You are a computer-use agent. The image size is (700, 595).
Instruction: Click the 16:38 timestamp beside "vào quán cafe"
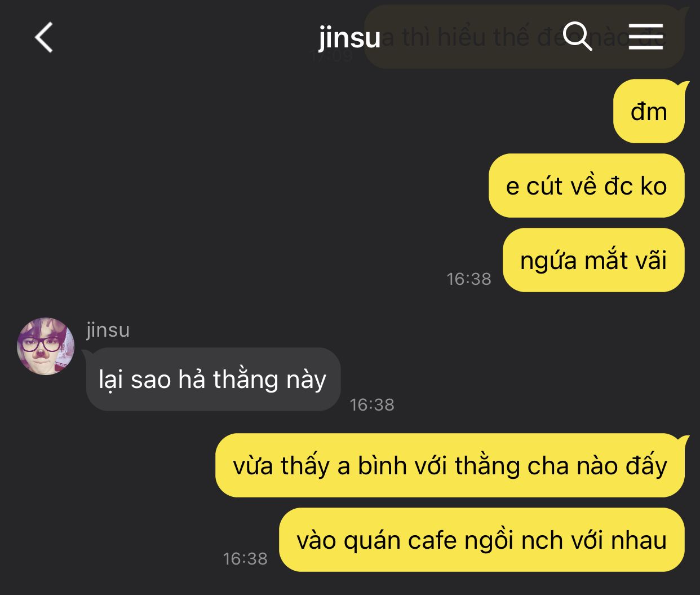[x=245, y=558]
